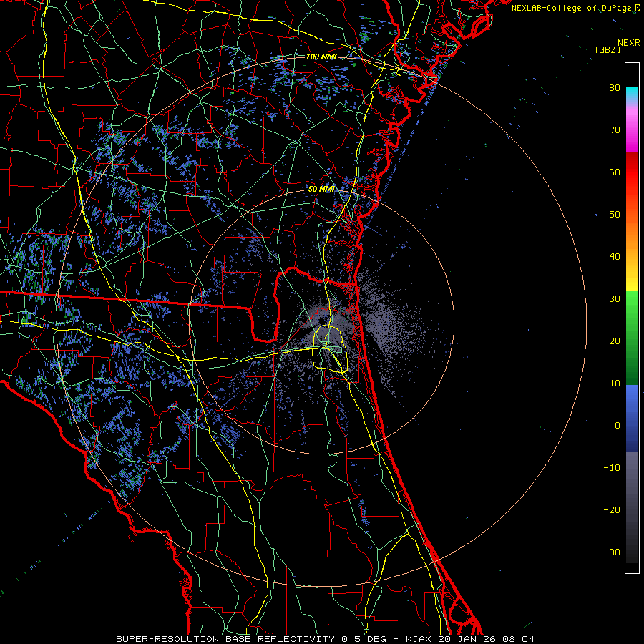Viewport: 644px width, 644px height.
Task: Click the 0 dBZ tick label
Action: (x=618, y=426)
